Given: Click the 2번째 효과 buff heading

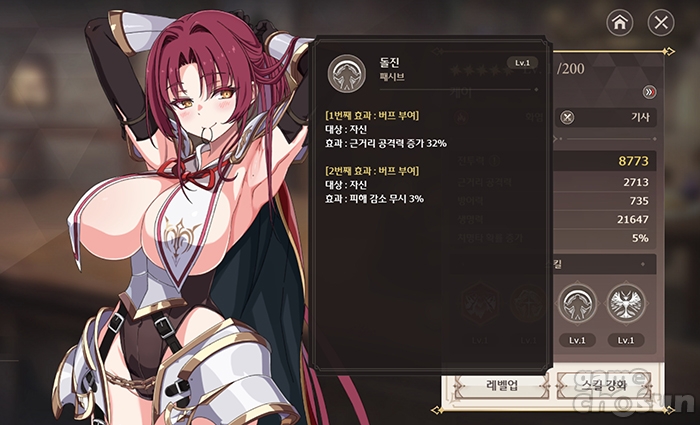Looking at the screenshot, I should pyautogui.click(x=372, y=171).
